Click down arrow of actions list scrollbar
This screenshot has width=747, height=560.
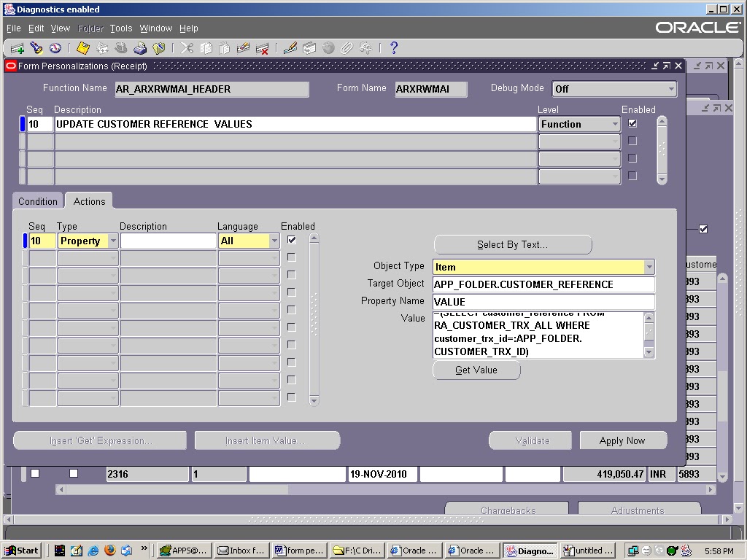pyautogui.click(x=314, y=400)
